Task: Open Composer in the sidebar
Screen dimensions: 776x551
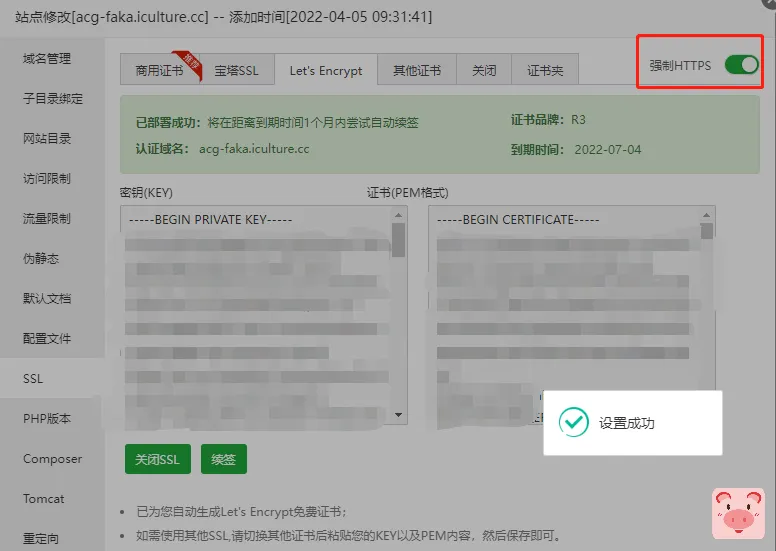Action: (52, 459)
